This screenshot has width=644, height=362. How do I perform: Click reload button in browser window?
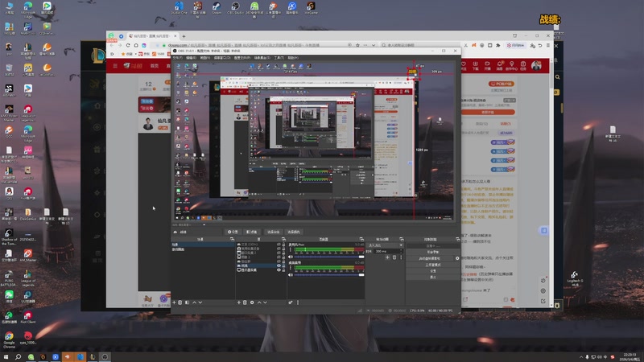tap(128, 45)
